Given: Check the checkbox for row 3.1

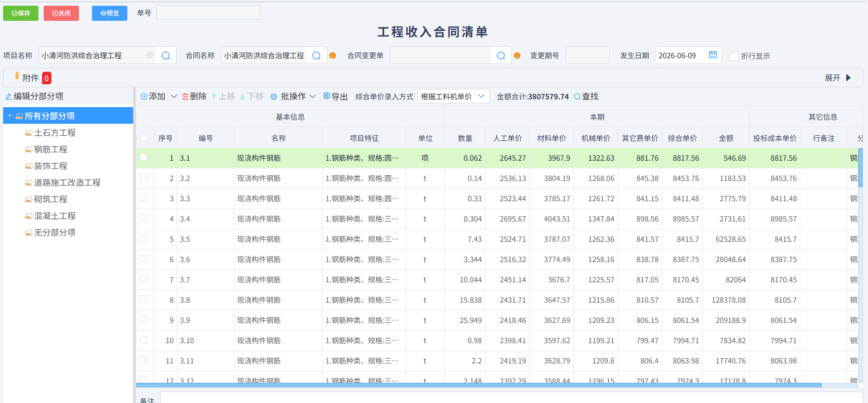Looking at the screenshot, I should coord(144,157).
